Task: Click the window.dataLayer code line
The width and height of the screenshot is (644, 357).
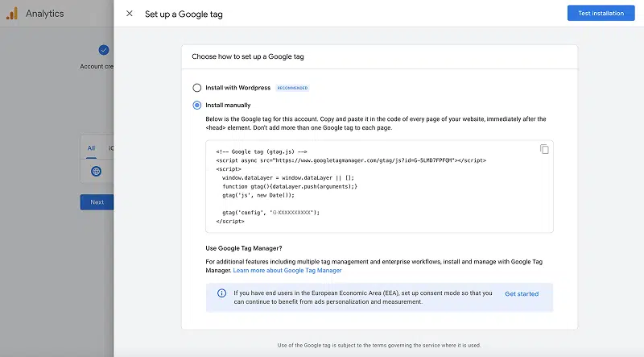Action: click(x=288, y=177)
